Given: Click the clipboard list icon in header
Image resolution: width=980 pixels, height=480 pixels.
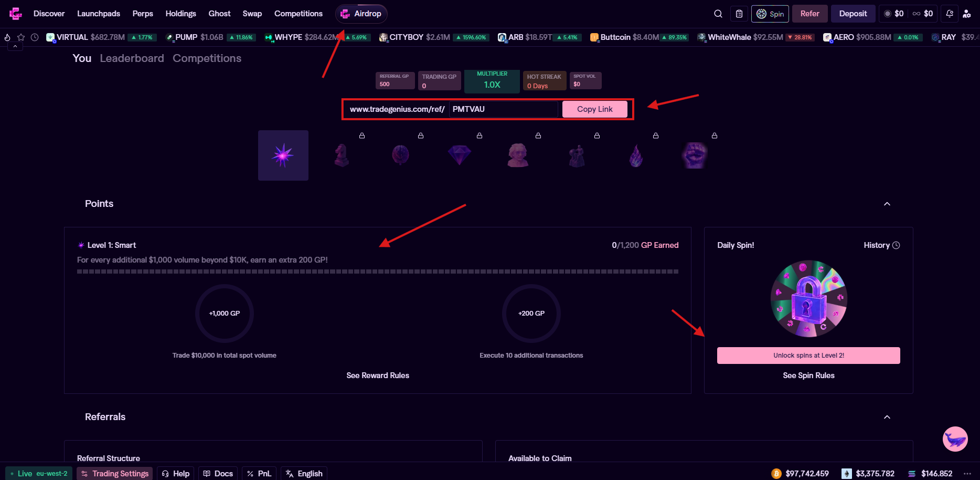Looking at the screenshot, I should (x=739, y=14).
